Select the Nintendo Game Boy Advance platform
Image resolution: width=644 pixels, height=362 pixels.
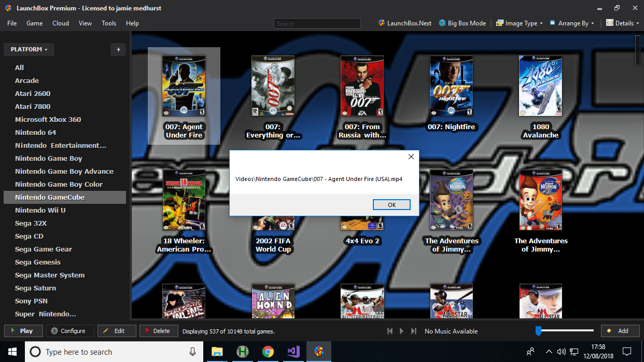point(65,171)
